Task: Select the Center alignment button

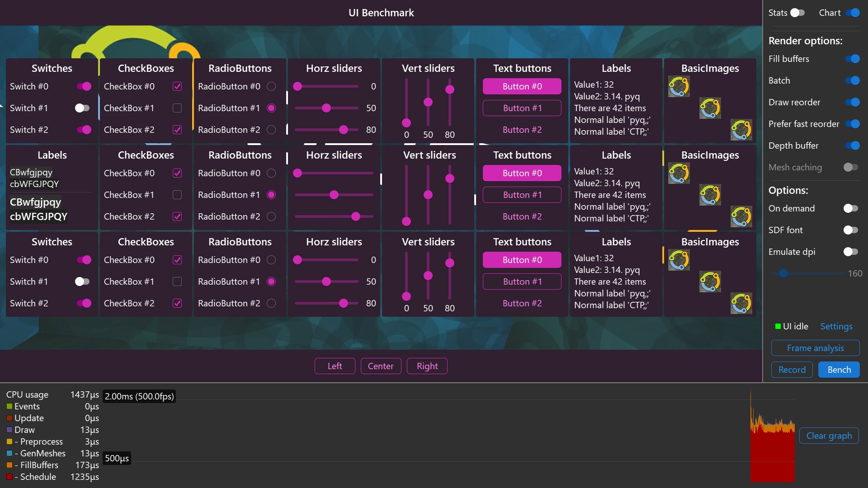Action: coord(380,366)
